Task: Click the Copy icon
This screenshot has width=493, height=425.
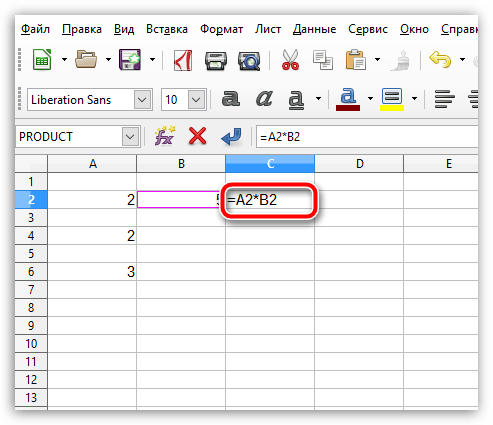Action: [323, 60]
